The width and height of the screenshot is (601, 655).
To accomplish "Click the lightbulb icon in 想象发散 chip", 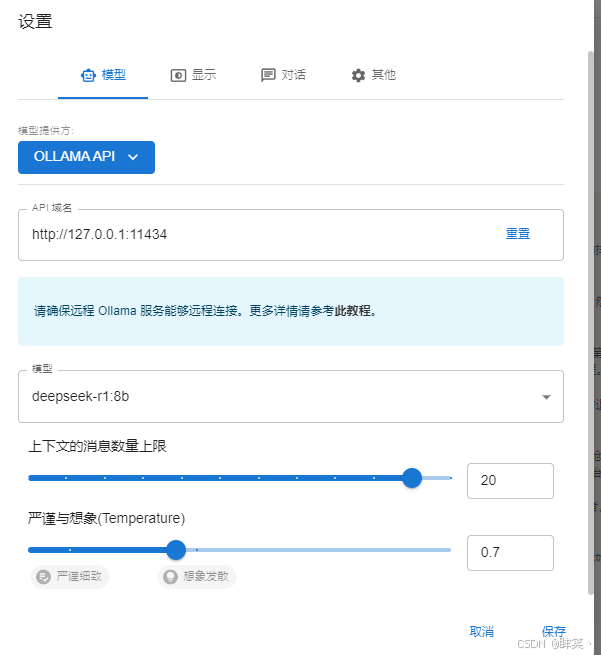I will point(170,577).
